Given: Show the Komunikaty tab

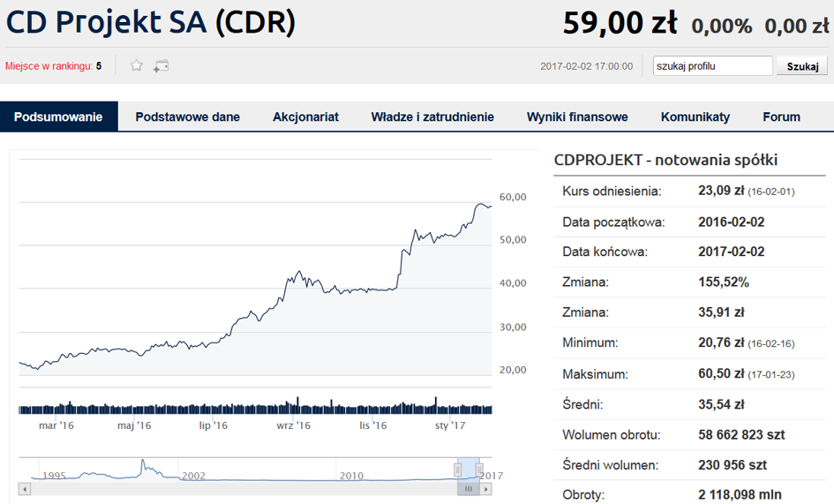Looking at the screenshot, I should [x=695, y=117].
